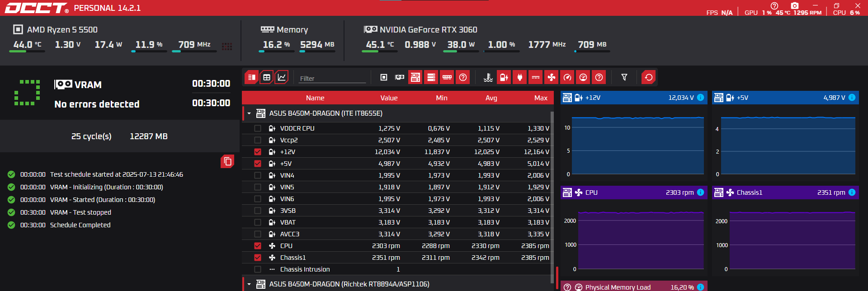Sort by the Avg column header

[x=491, y=98]
